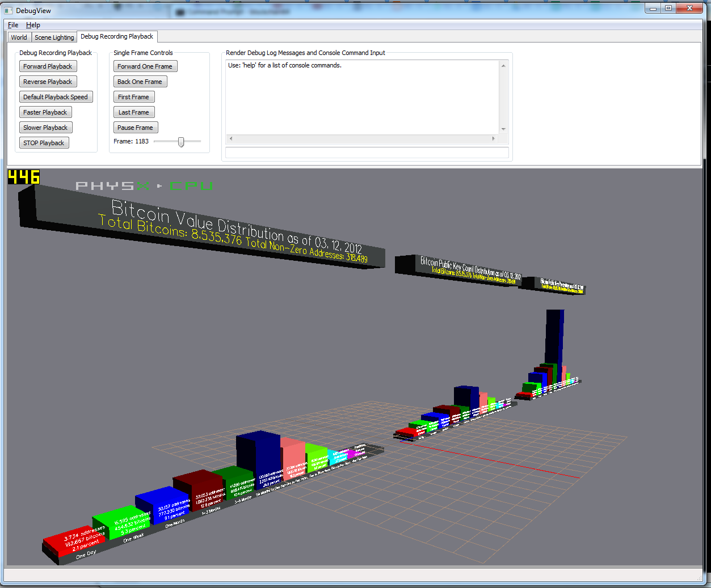Click the Forward Playback button
This screenshot has width=711, height=588.
coord(48,66)
